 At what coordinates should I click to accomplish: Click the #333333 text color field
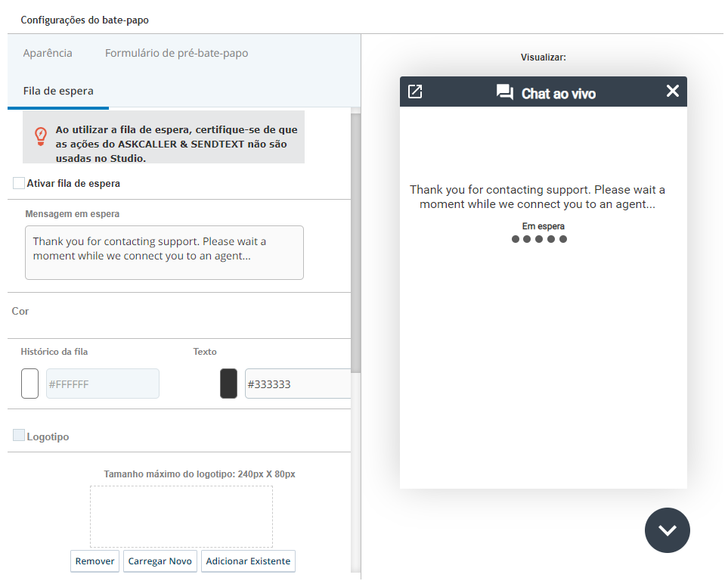point(298,384)
